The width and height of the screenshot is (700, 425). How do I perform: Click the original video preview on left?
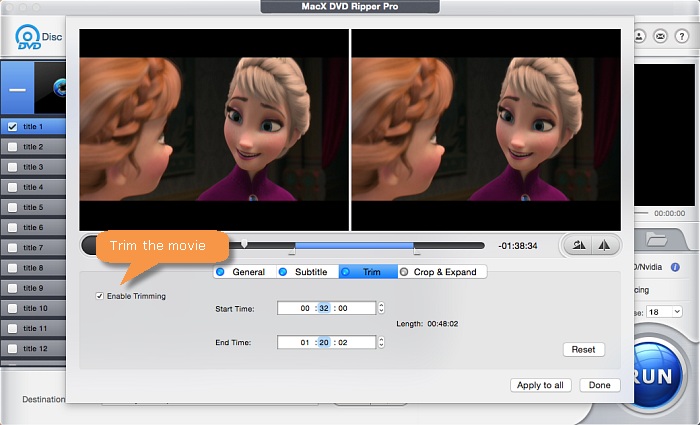pyautogui.click(x=214, y=130)
